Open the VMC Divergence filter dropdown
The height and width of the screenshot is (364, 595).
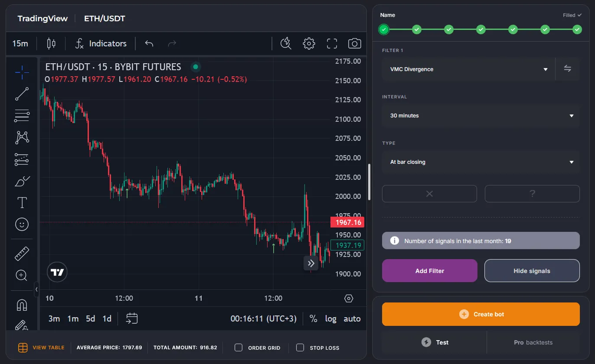coord(468,69)
